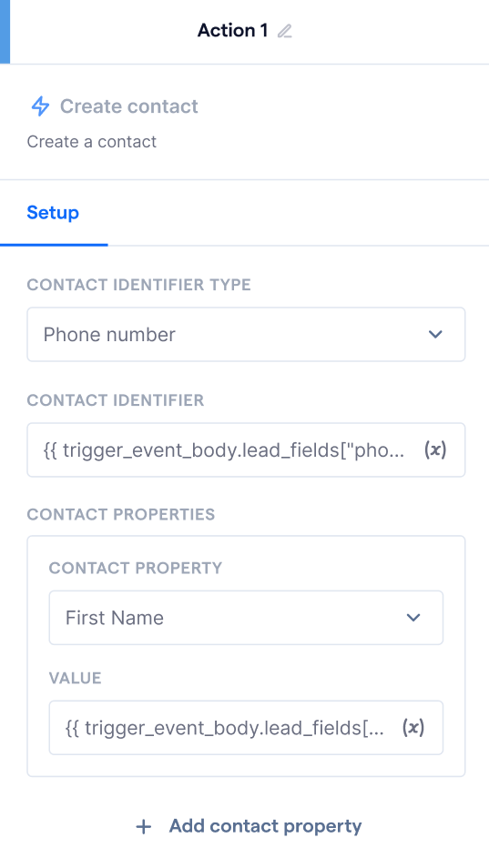Click the lightning bolt icon beside Create contact
This screenshot has width=489, height=868.
tap(40, 106)
